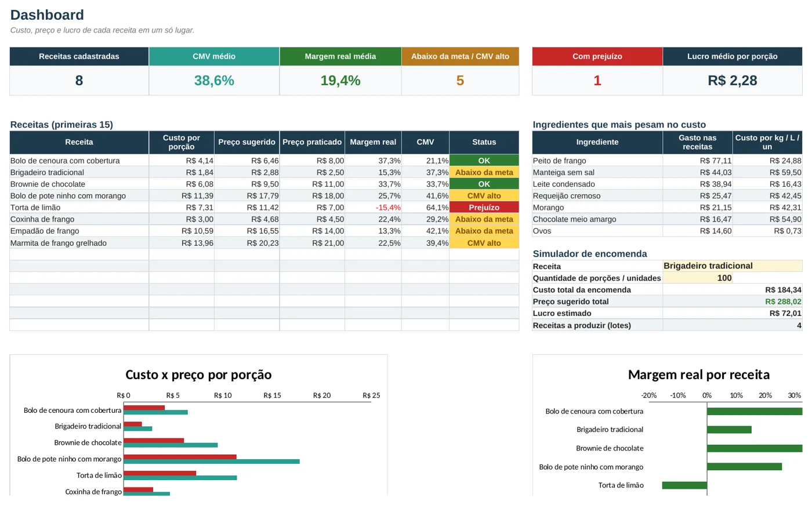Select the 'Receitas cadastradas' KPI value 8
Screen dimensions: 812x505
point(79,81)
